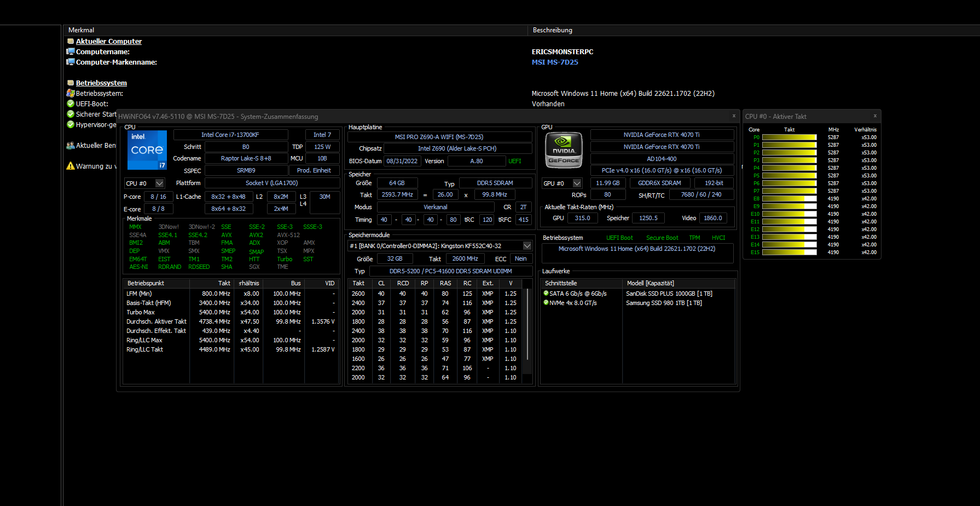Image resolution: width=980 pixels, height=506 pixels.
Task: Click the BIOS version A.80 field
Action: 477,161
